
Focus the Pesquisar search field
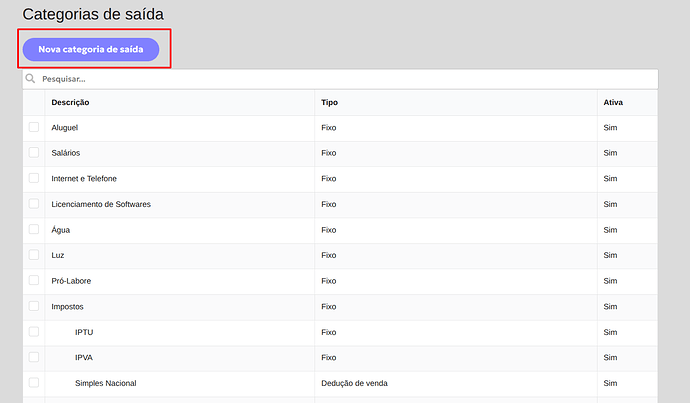coord(341,79)
